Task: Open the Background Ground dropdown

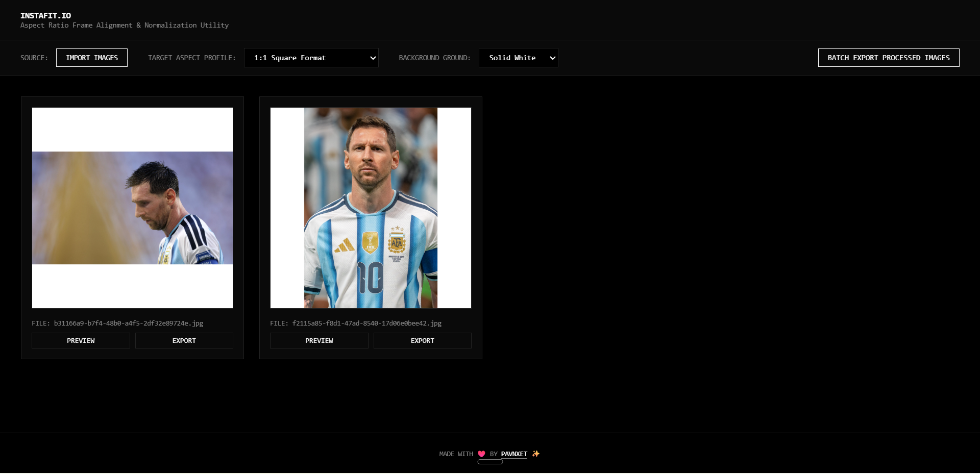Action: click(519, 58)
